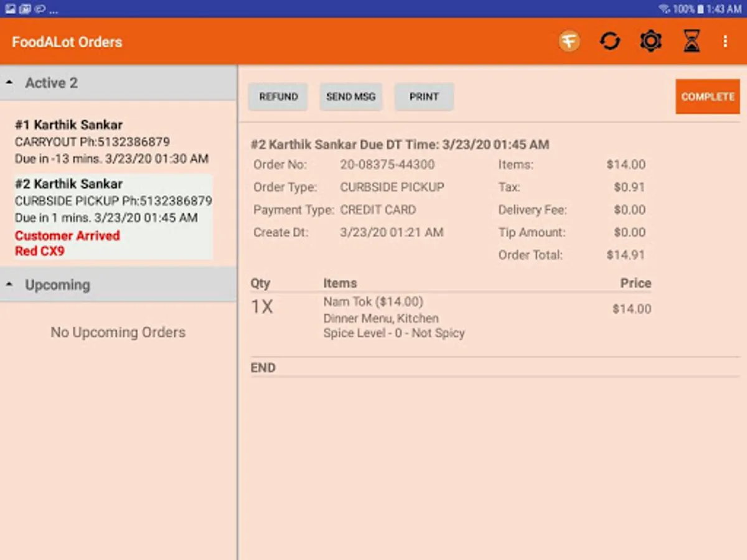Click the 1:43 AM clock in status bar
Screen dimensions: 747x560
click(x=723, y=9)
